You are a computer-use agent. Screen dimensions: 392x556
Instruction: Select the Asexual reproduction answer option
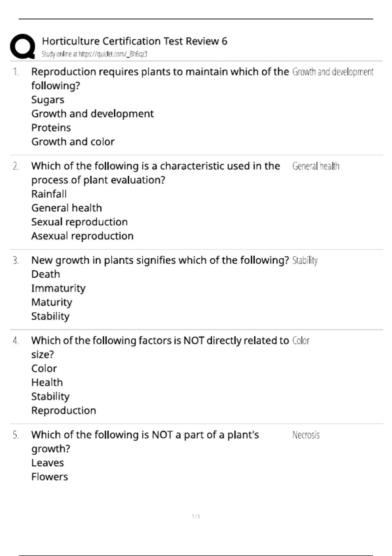(82, 236)
